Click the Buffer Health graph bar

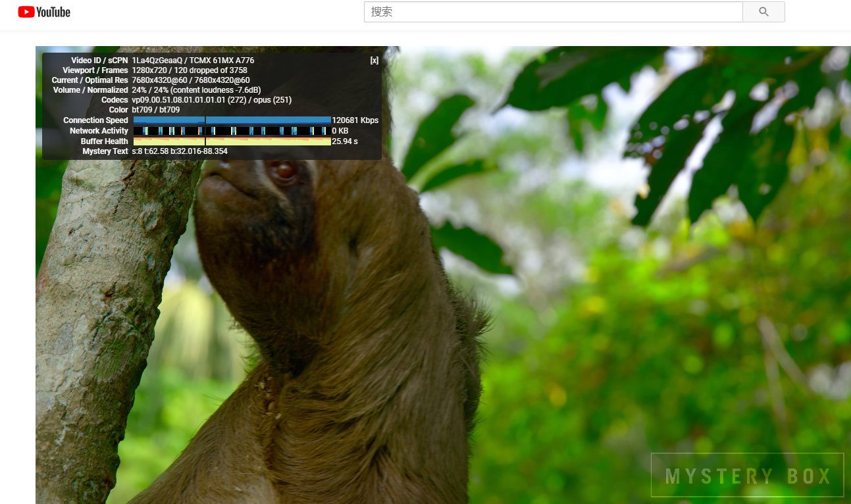(x=232, y=141)
